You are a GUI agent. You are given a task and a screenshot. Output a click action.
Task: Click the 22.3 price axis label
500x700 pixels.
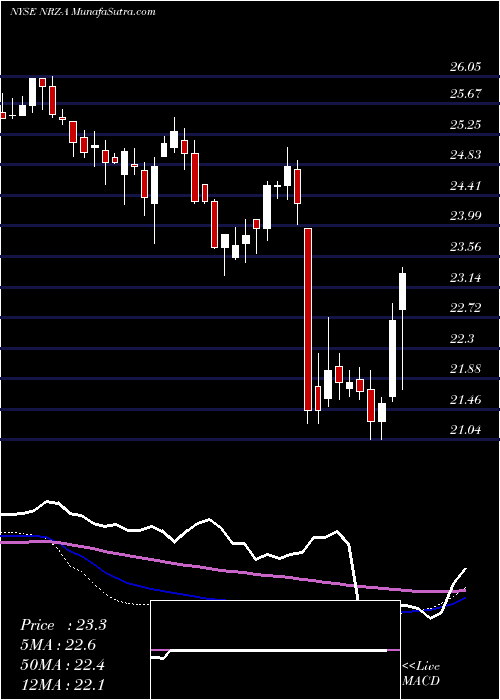[x=461, y=338]
